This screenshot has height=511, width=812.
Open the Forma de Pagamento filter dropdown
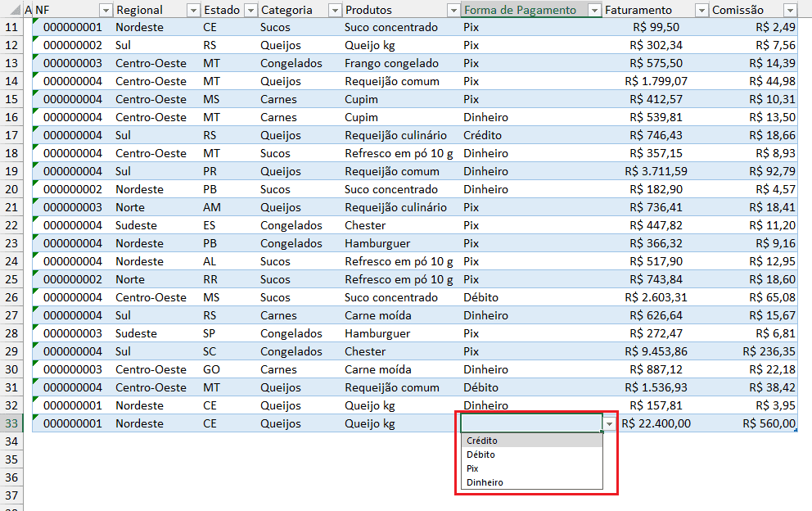pos(596,9)
